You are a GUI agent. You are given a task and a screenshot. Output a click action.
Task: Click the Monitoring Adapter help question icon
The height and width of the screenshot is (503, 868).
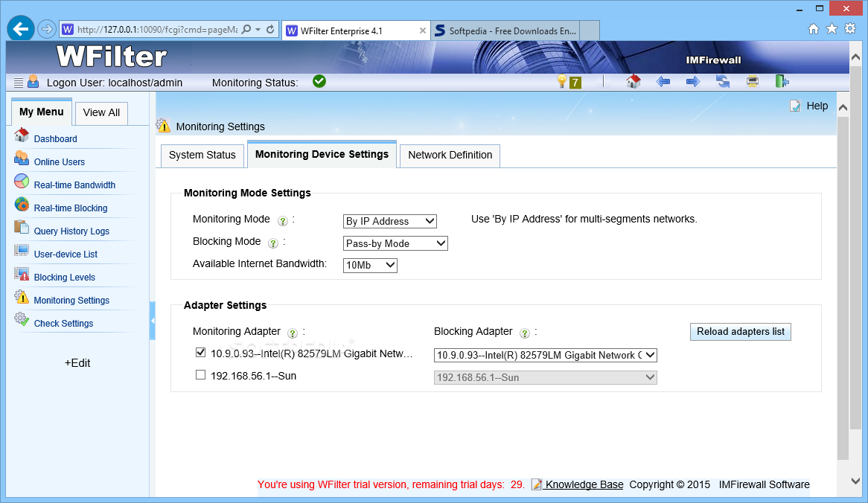(x=293, y=333)
